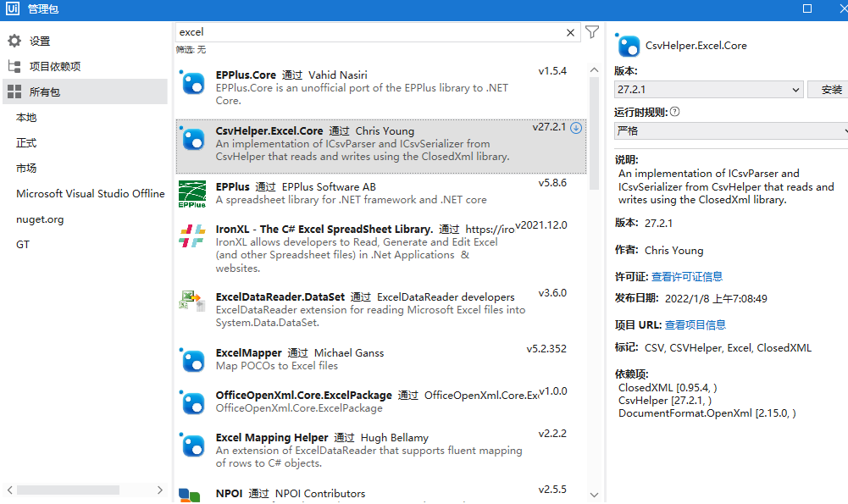Select the EPPlus package title

[233, 186]
